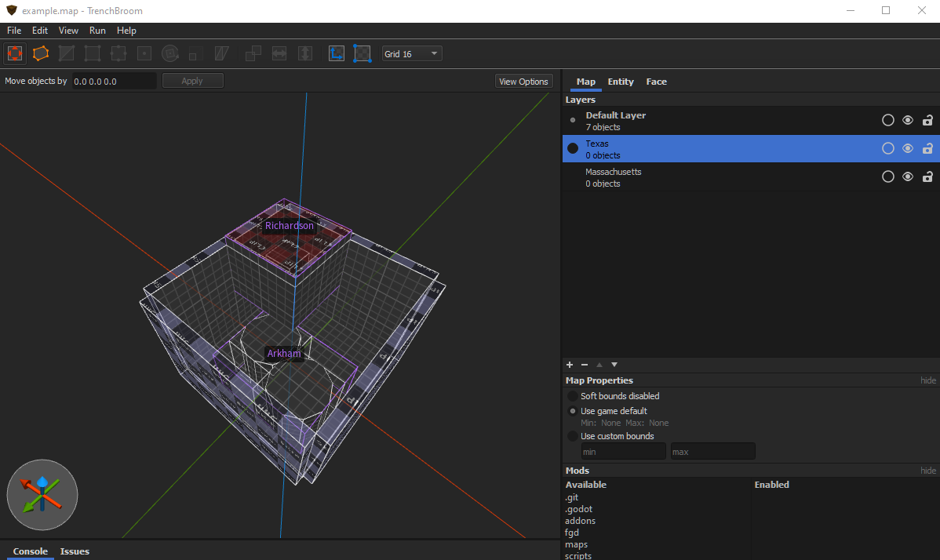Flip selection horizontally

pos(279,53)
